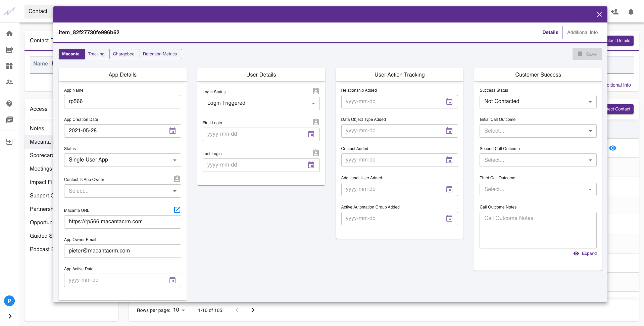Image resolution: width=644 pixels, height=326 pixels.
Task: Open calendar picker for Last Login
Action: pos(311,165)
